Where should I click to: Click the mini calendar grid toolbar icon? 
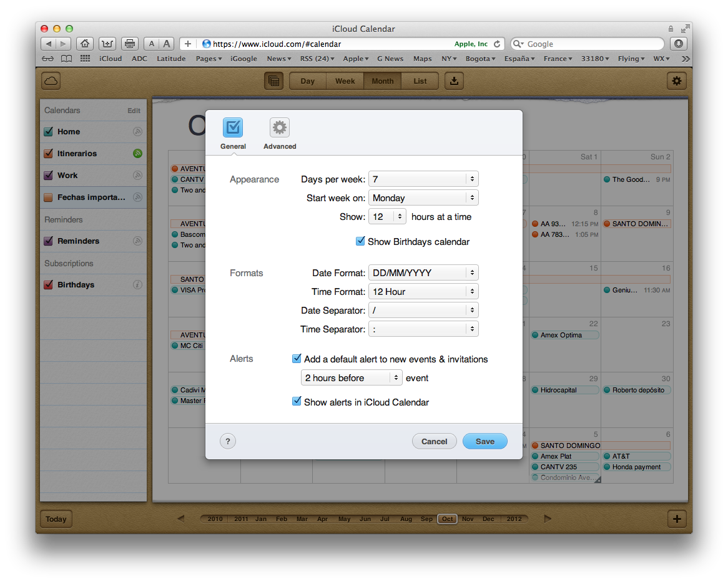click(x=274, y=81)
